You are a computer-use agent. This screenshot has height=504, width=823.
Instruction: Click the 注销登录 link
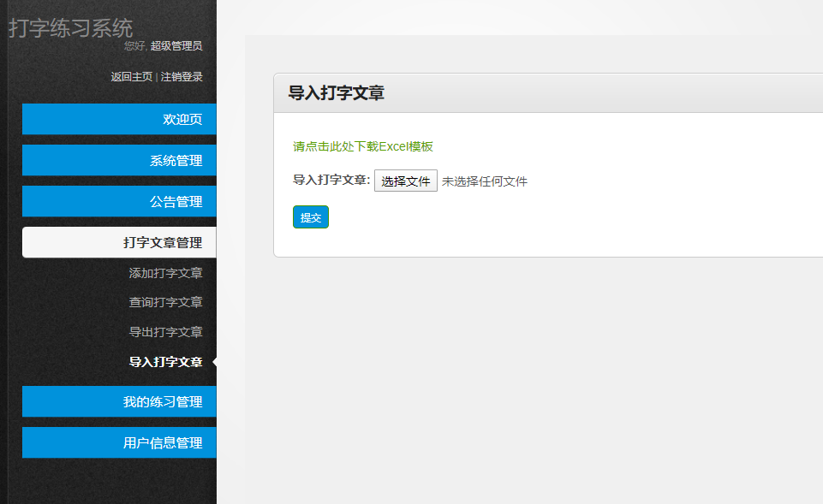(x=182, y=76)
